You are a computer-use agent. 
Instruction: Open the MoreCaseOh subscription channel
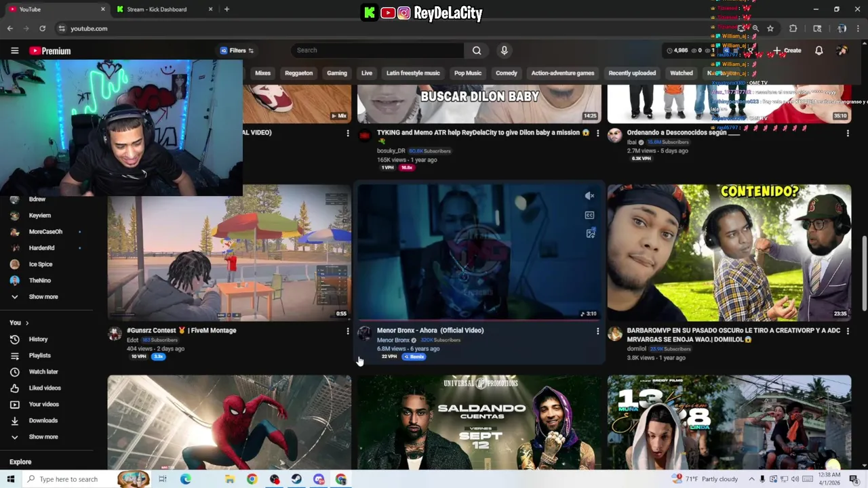pos(45,231)
